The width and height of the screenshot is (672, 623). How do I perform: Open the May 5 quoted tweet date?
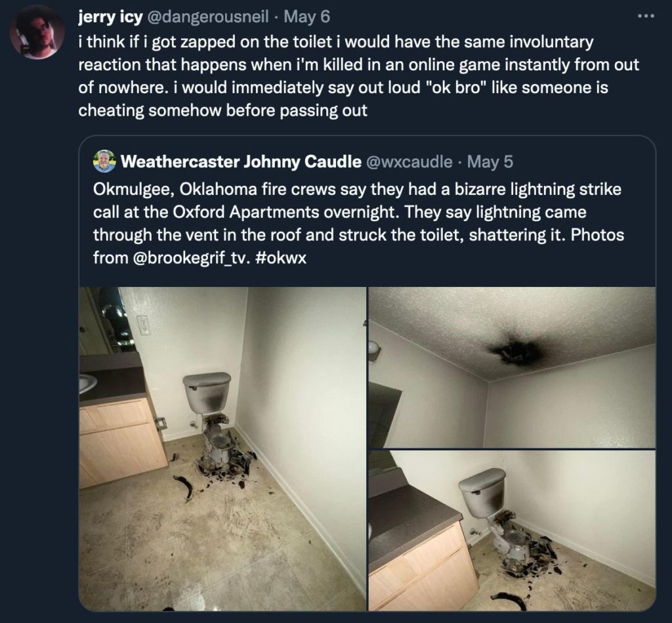pyautogui.click(x=490, y=161)
